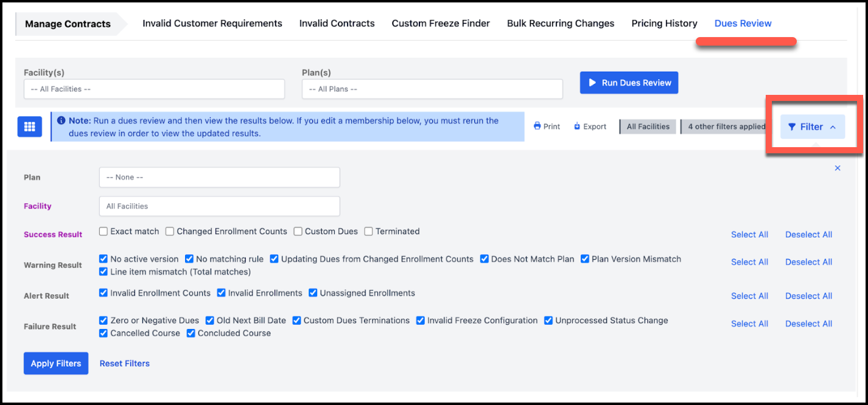The width and height of the screenshot is (868, 405).
Task: Open the Plan(s) dropdown at top
Action: click(x=432, y=89)
